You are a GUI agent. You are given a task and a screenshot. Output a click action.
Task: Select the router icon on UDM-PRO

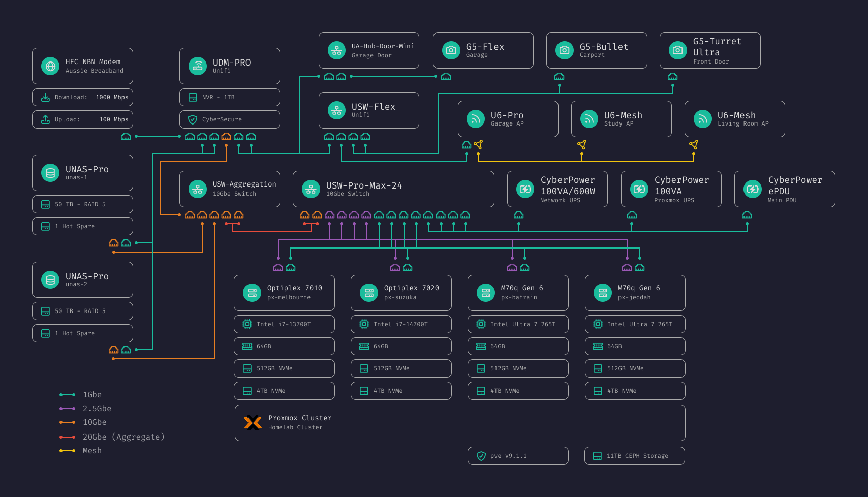click(x=198, y=66)
